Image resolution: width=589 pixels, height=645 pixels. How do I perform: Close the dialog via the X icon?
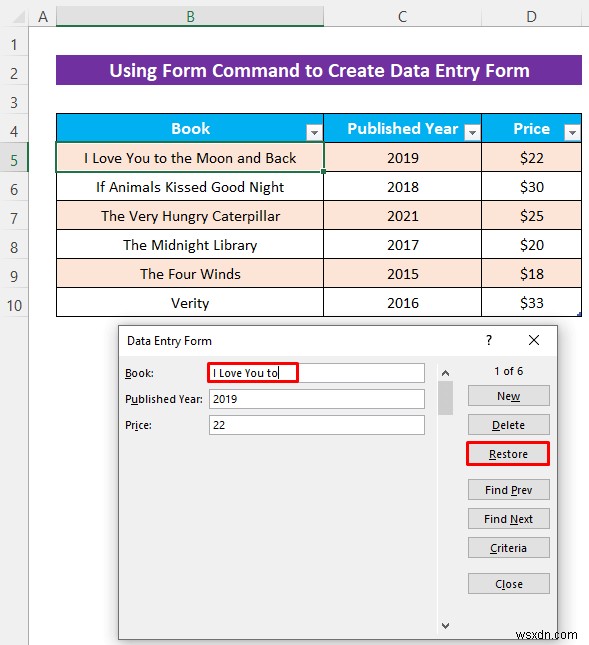tap(534, 340)
